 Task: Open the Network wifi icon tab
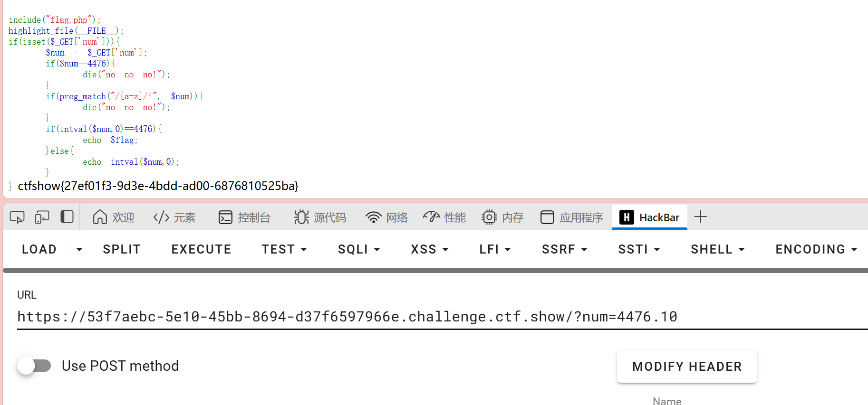pyautogui.click(x=386, y=217)
